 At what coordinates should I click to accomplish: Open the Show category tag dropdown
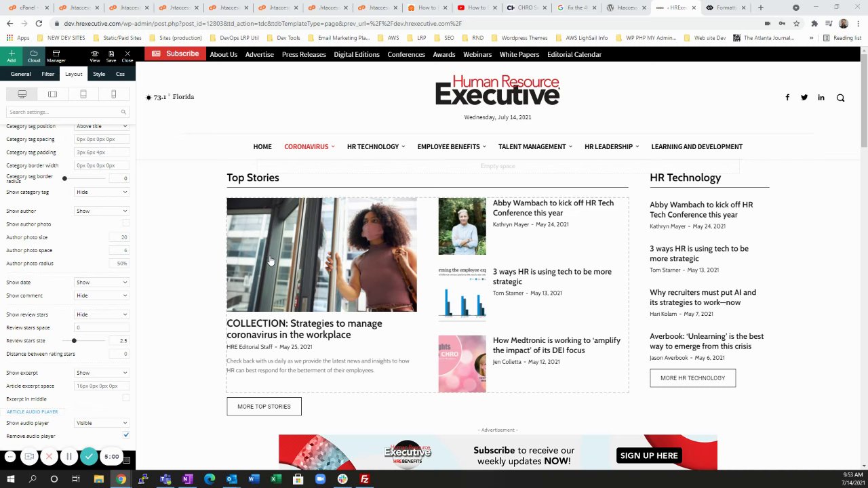[x=102, y=192]
